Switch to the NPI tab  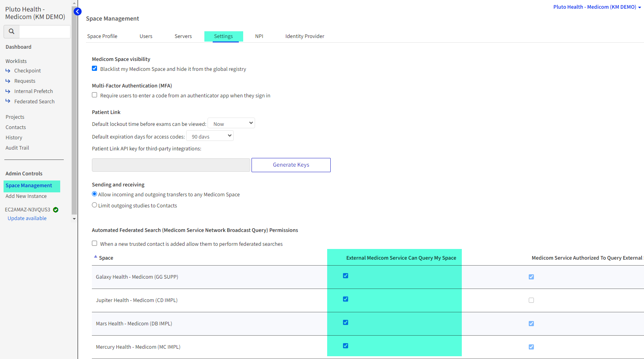pyautogui.click(x=259, y=36)
